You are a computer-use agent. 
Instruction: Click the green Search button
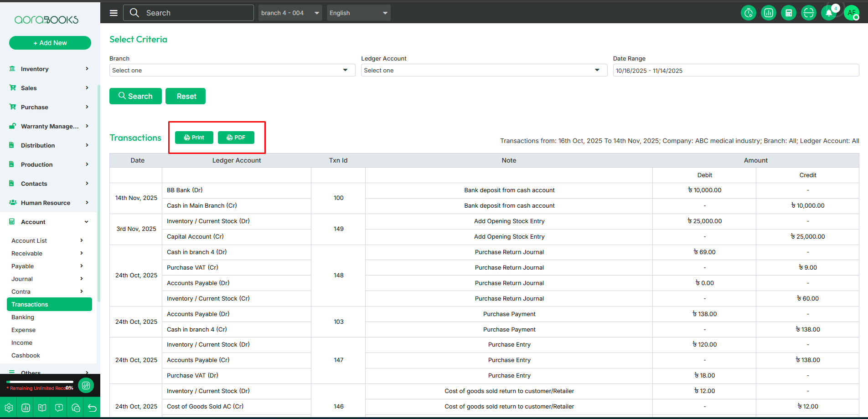point(135,96)
